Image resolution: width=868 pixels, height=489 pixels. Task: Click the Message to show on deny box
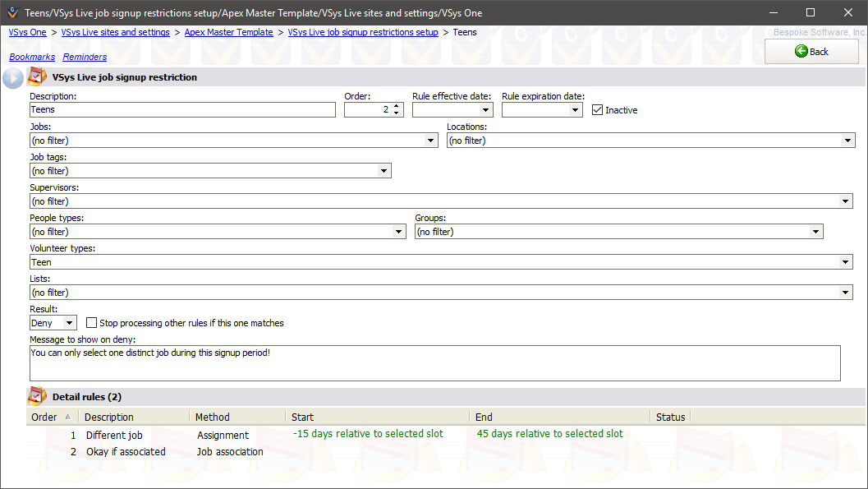tap(434, 362)
